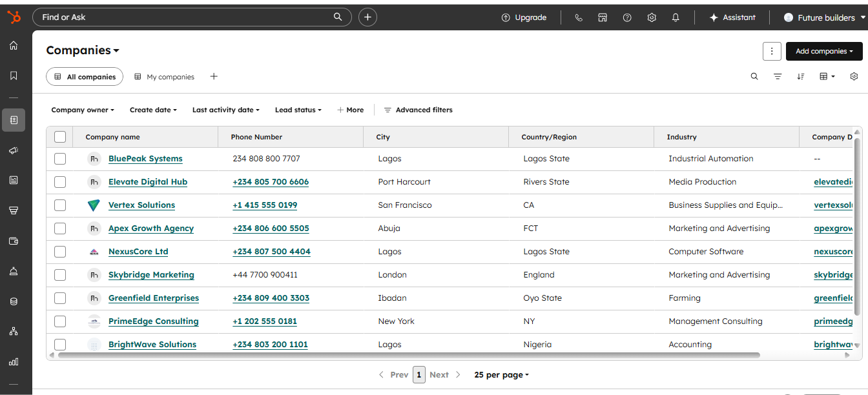Click the search magnifier in Find or Ask
The image size is (868, 395).
coord(338,17)
